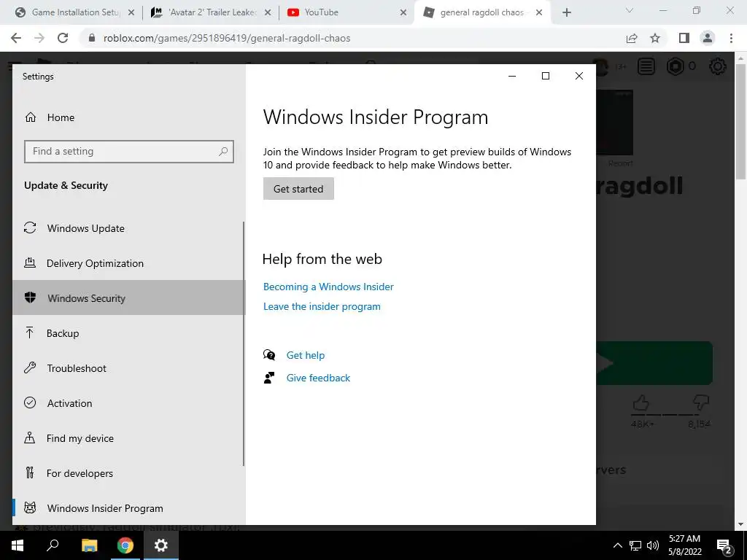Click Roblox thumbs down dislike icon
This screenshot has height=560, width=747.
tap(701, 402)
